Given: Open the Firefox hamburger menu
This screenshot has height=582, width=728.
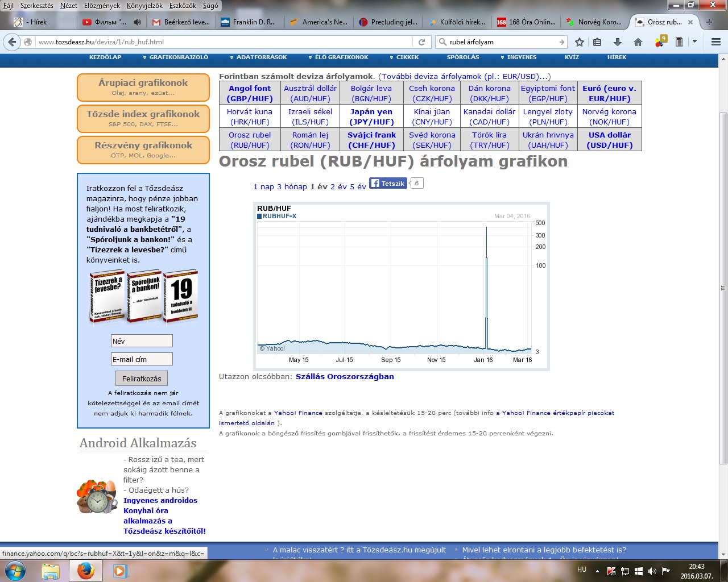Looking at the screenshot, I should coord(715,42).
